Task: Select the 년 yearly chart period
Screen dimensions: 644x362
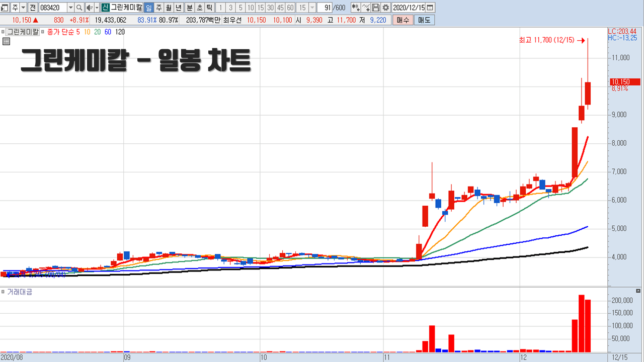Action: pyautogui.click(x=178, y=8)
